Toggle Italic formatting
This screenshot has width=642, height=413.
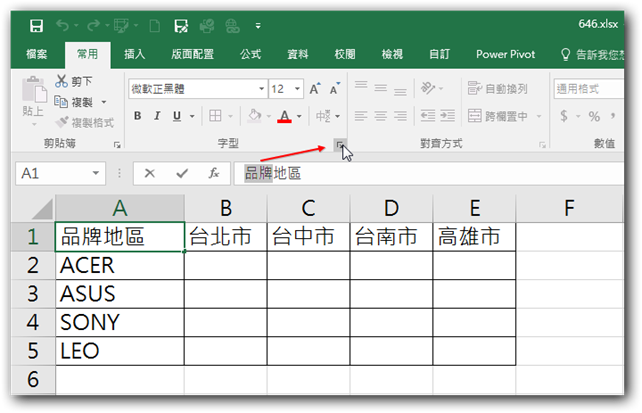coord(157,116)
